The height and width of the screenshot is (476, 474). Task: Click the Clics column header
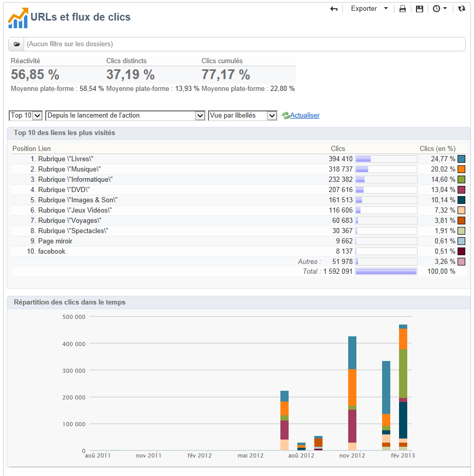pyautogui.click(x=338, y=149)
